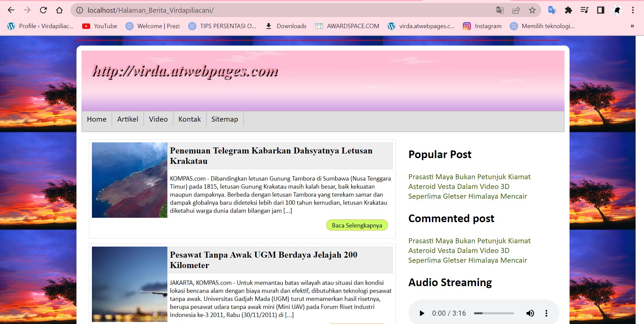Bookmark this page with the star icon

pos(532,10)
